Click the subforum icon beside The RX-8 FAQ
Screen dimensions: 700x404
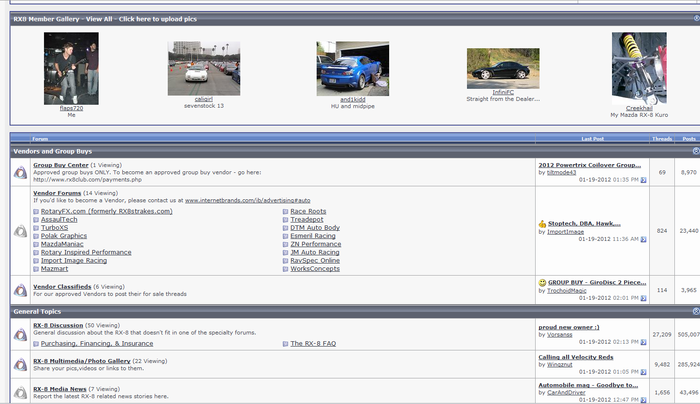point(285,344)
